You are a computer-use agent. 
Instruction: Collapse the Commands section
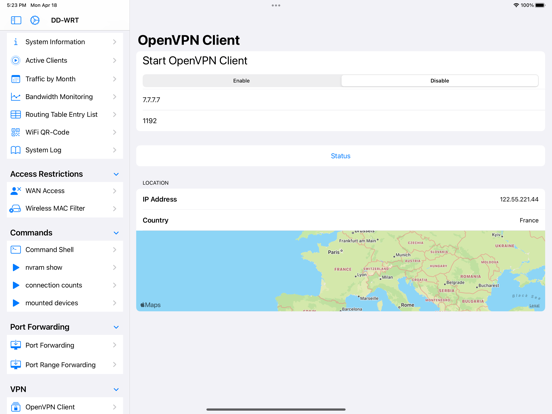click(116, 233)
